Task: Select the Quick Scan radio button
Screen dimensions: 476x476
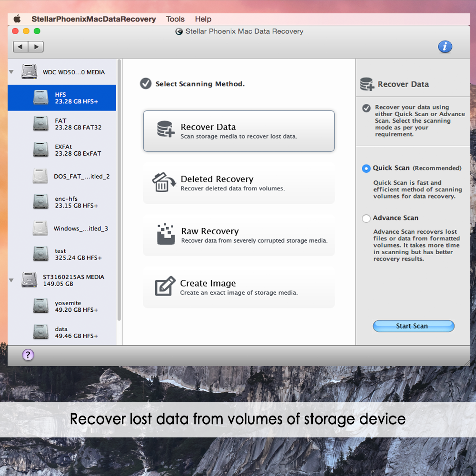Action: pos(366,169)
